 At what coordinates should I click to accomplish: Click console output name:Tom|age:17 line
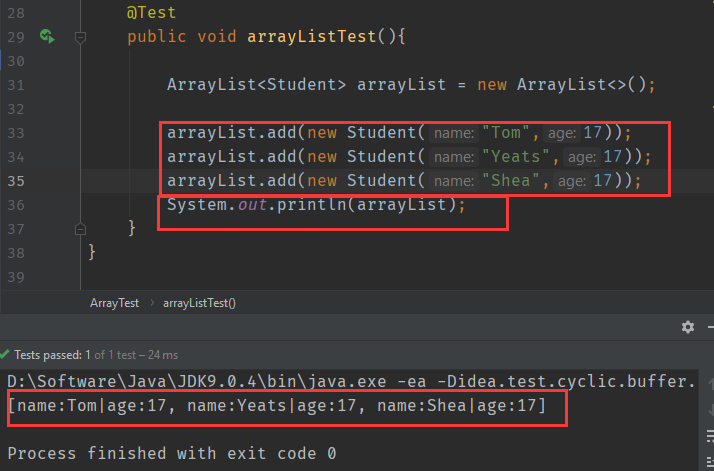(277, 405)
